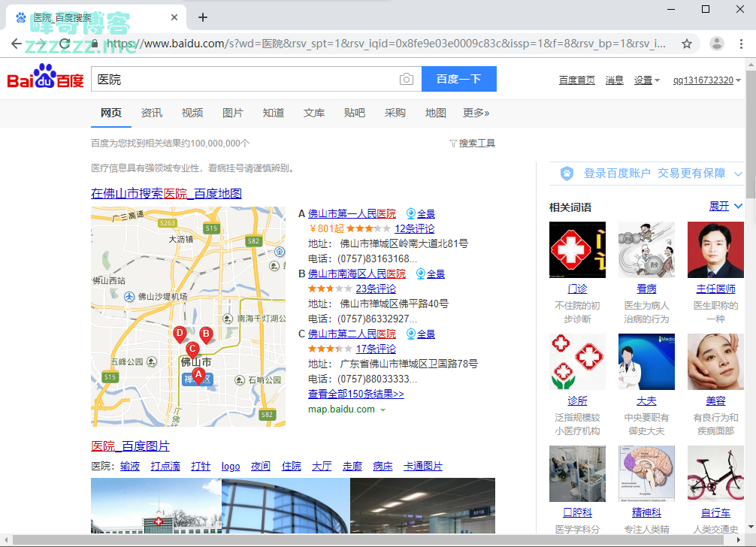The height and width of the screenshot is (547, 756).
Task: Open the 口腔科 thumbnail image
Action: [577, 473]
